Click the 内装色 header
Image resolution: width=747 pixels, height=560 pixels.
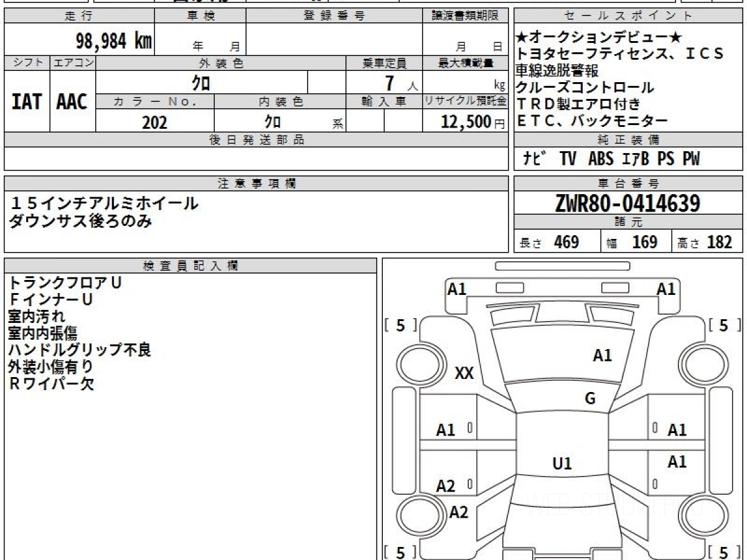(x=280, y=101)
